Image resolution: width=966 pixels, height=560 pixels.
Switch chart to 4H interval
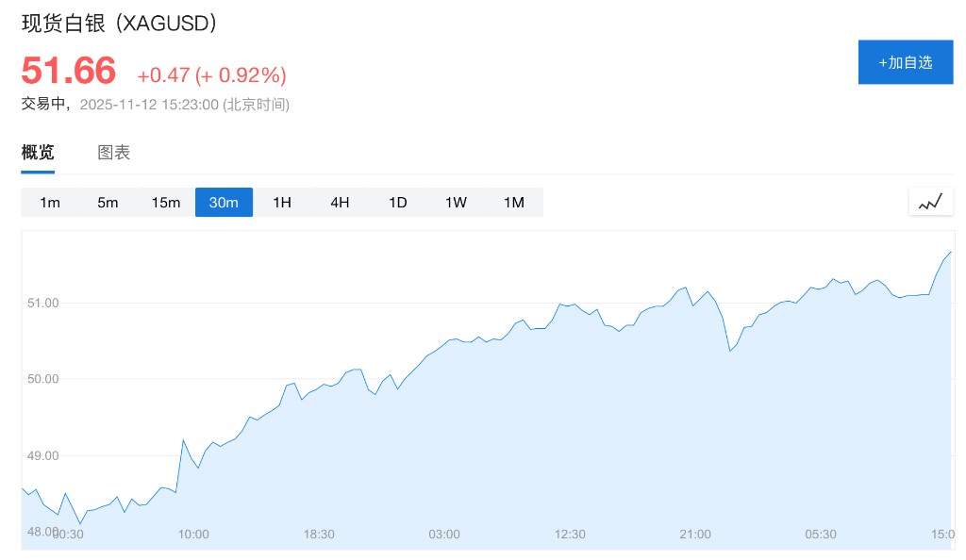tap(340, 203)
